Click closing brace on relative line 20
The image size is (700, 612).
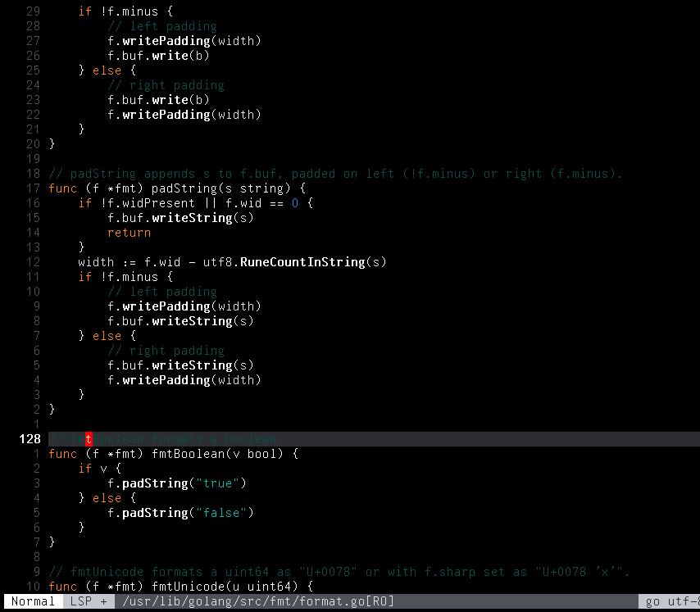52,143
